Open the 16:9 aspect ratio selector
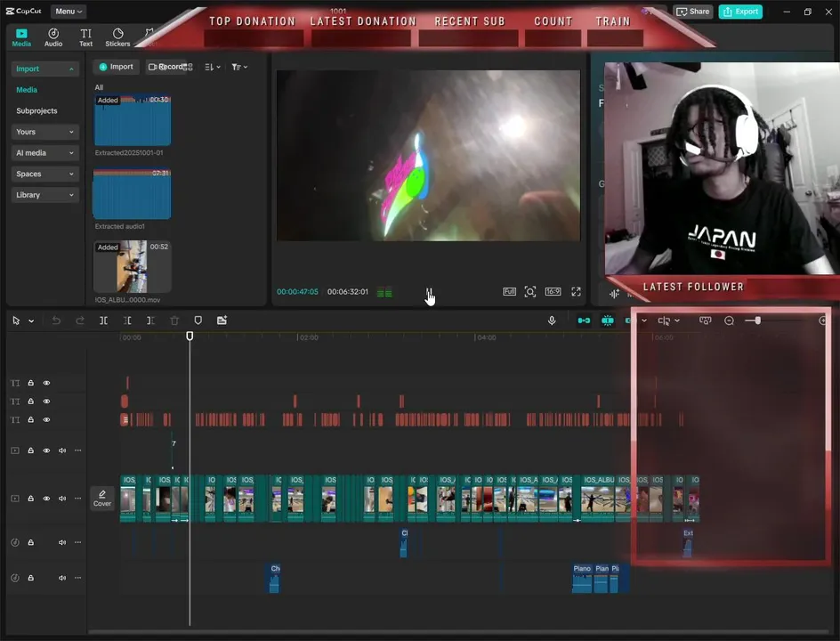The width and height of the screenshot is (840, 641). 553,291
